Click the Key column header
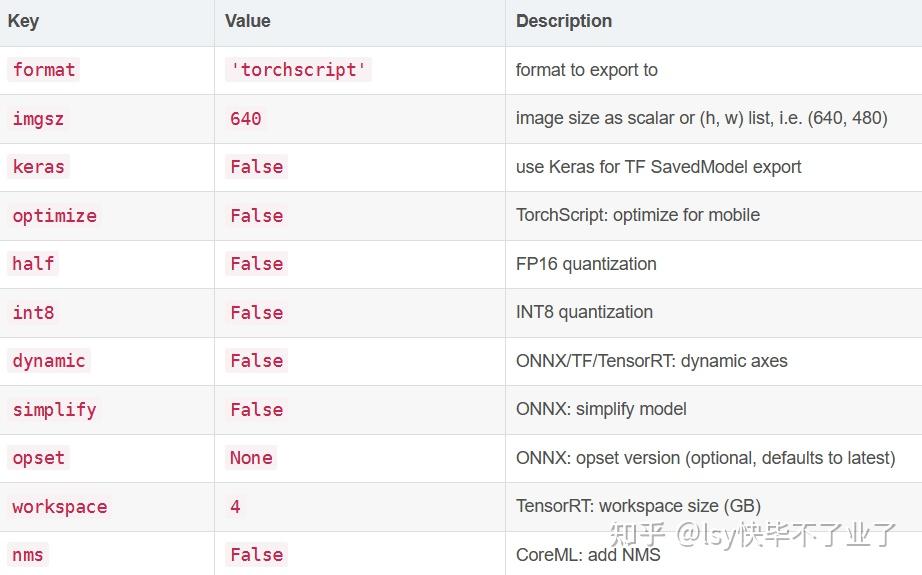 (x=24, y=21)
